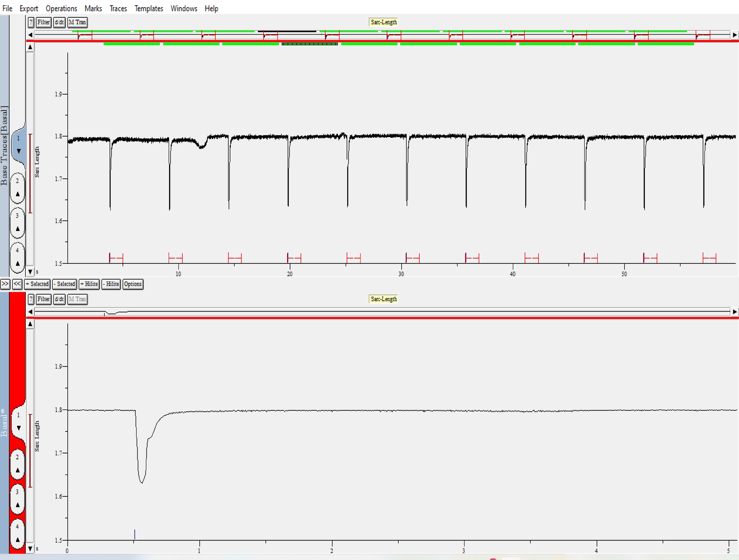Toggle the lower panel Filter button
The height and width of the screenshot is (560, 739).
[x=43, y=299]
